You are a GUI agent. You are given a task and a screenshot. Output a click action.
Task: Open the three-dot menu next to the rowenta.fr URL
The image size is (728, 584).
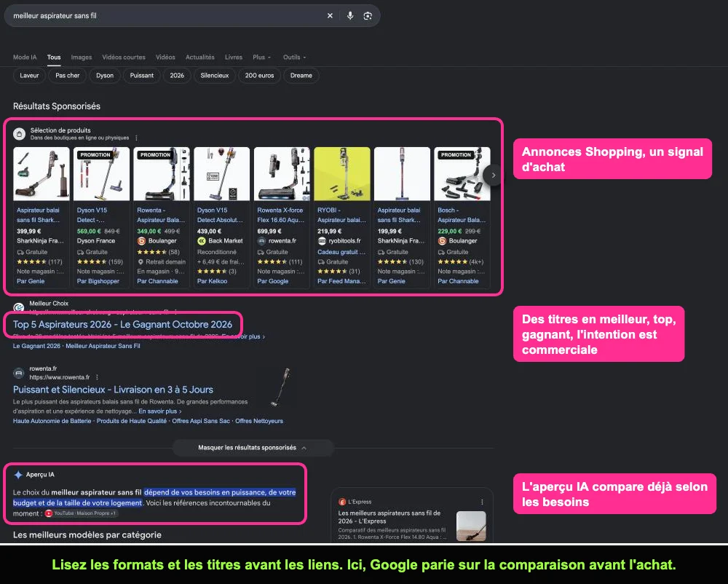tap(97, 377)
